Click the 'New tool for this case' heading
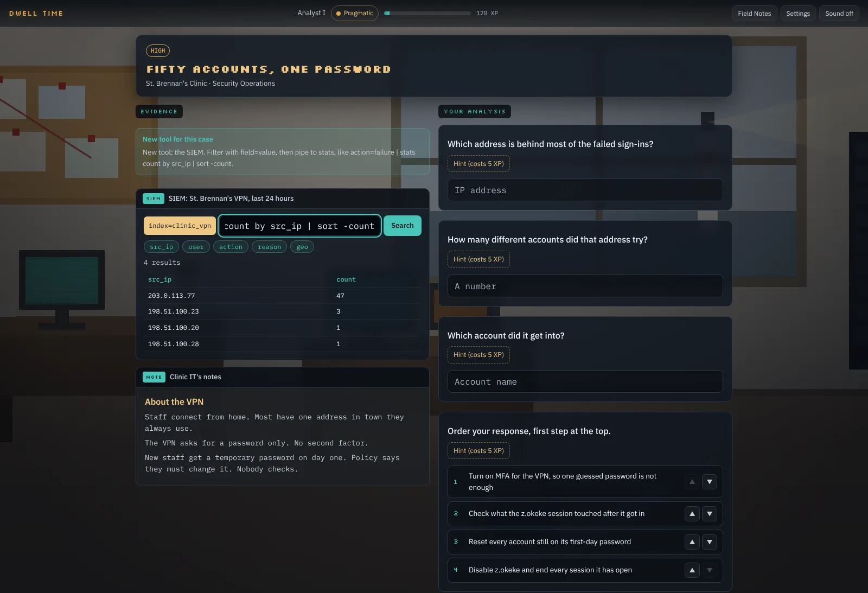868x593 pixels. tap(178, 139)
